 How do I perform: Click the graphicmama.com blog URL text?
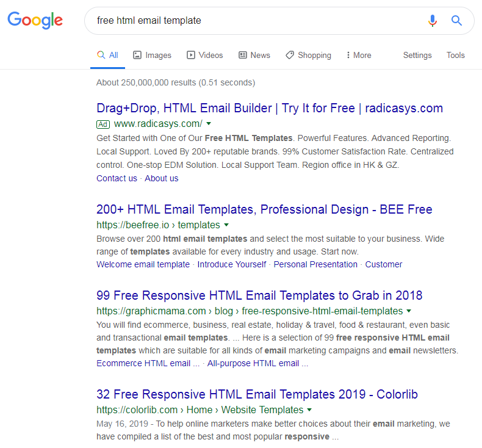(x=250, y=311)
